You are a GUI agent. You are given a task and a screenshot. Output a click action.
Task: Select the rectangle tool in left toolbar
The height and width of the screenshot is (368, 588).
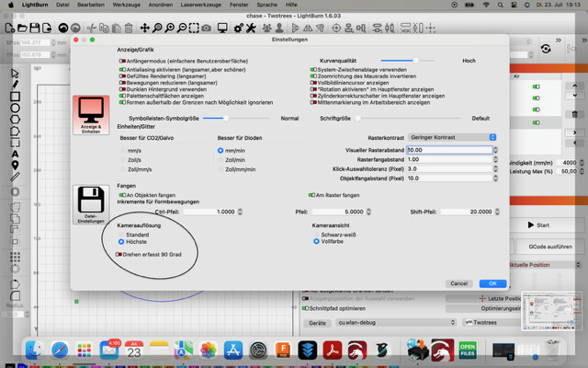point(15,97)
